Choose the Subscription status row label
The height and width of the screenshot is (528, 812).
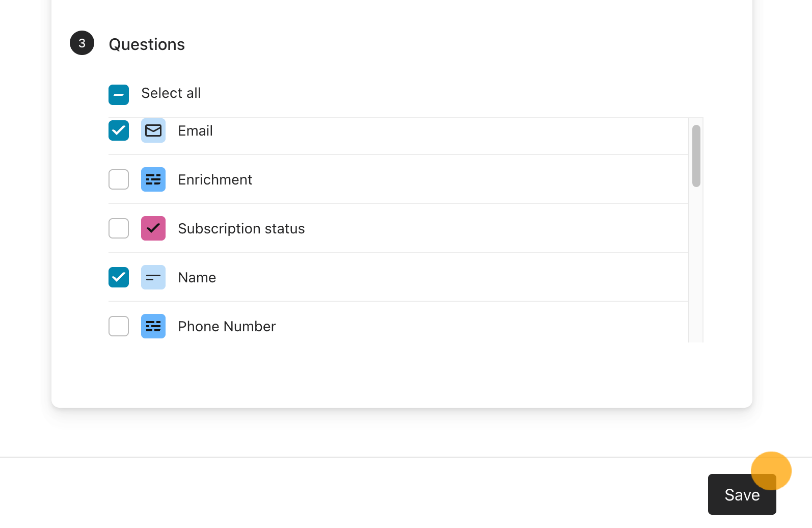click(x=241, y=229)
